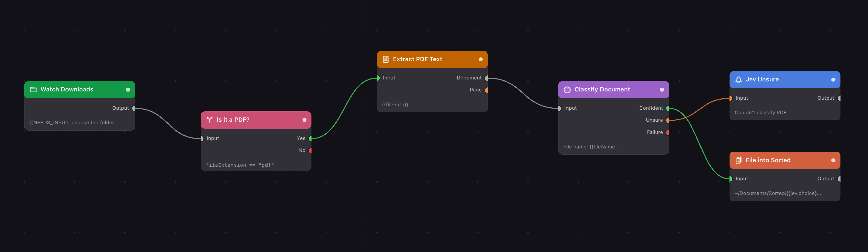Click the {{NEEDS_INPUT: choose the folder... field
Viewport: 868px width, 252px height.
[74, 123]
